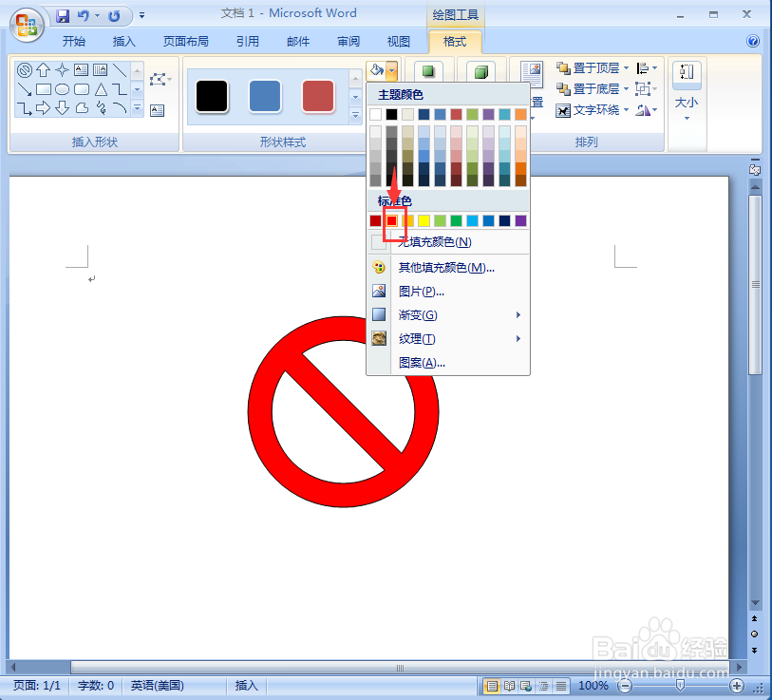The width and height of the screenshot is (772, 700).
Task: Apply the blue shape style preset
Action: [265, 96]
